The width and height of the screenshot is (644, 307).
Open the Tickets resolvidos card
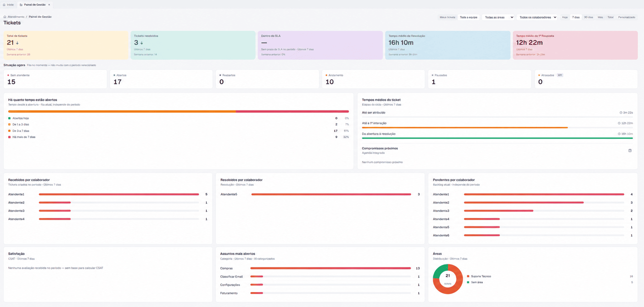tap(193, 45)
